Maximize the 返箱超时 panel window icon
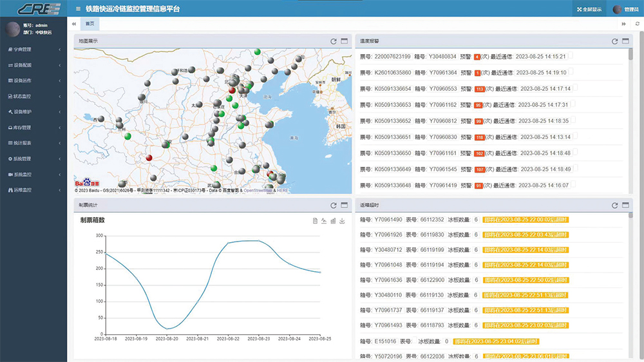This screenshot has height=362, width=644. 625,205
